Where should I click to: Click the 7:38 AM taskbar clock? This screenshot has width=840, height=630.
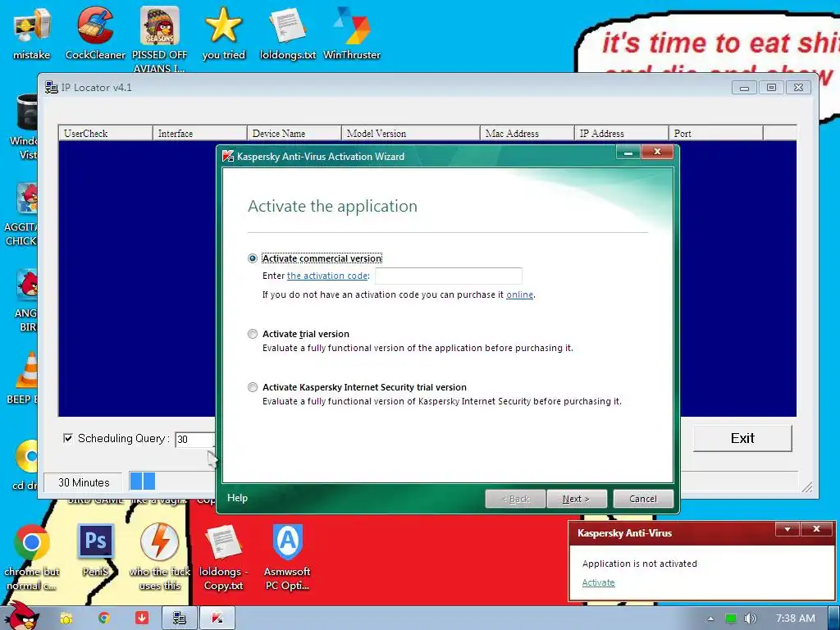click(796, 619)
